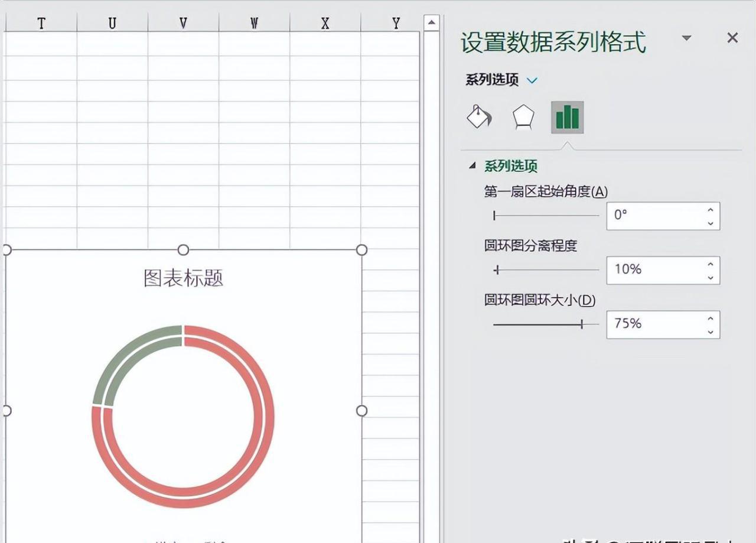The height and width of the screenshot is (543, 756).
Task: Collapse the 系列选项 section triangle
Action: [x=472, y=166]
